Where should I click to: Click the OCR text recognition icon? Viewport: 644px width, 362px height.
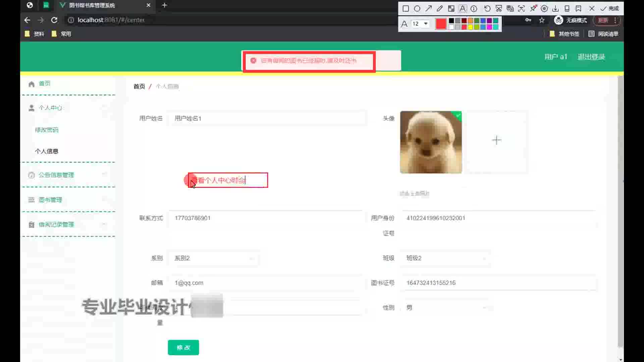pos(521,9)
